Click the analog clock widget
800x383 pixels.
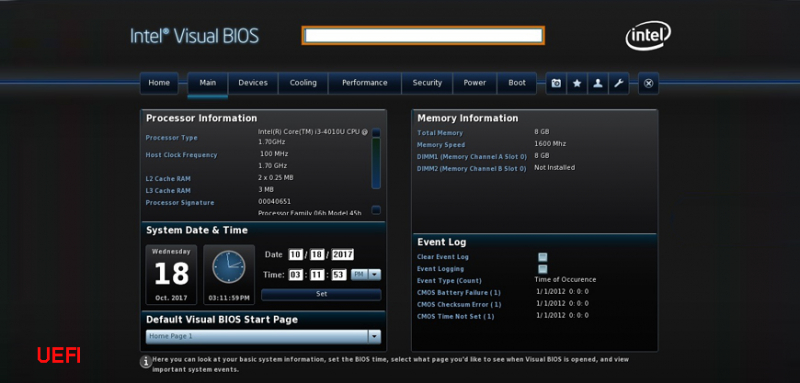point(229,274)
